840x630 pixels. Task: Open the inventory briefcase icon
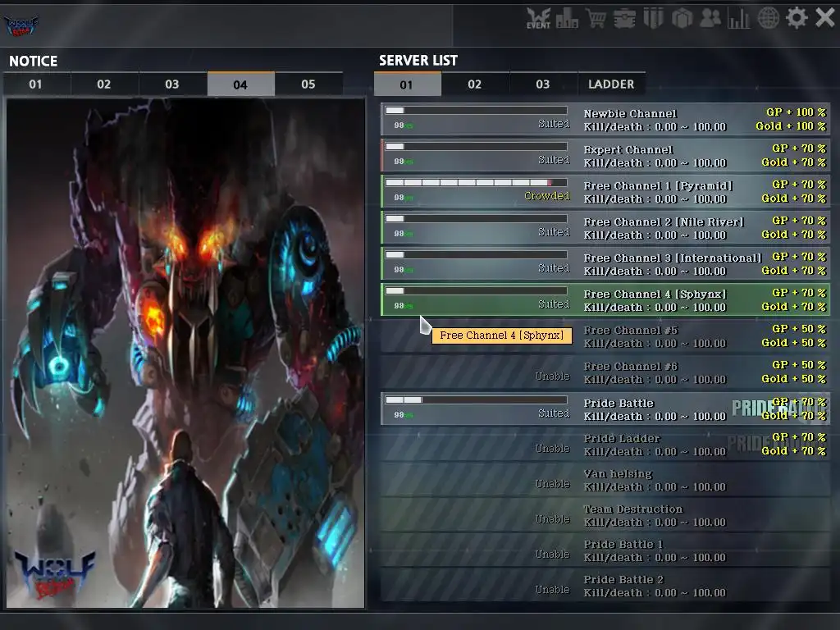pos(624,18)
